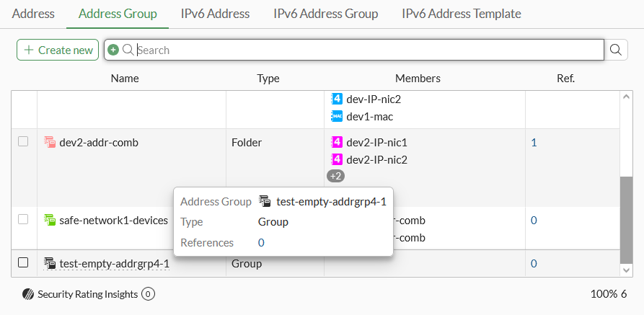Tick the dev2-addr-comb row checkbox
644x315 pixels.
tap(23, 142)
